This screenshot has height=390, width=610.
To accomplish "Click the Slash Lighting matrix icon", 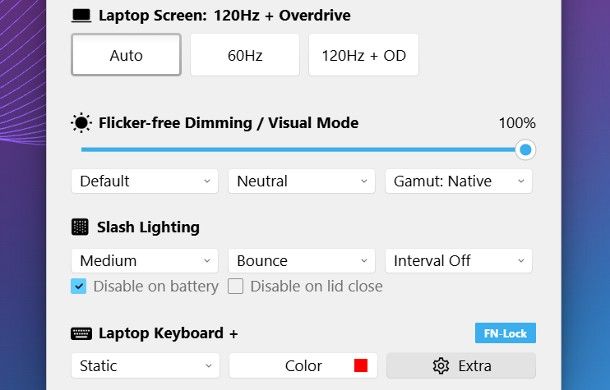I will pos(80,227).
